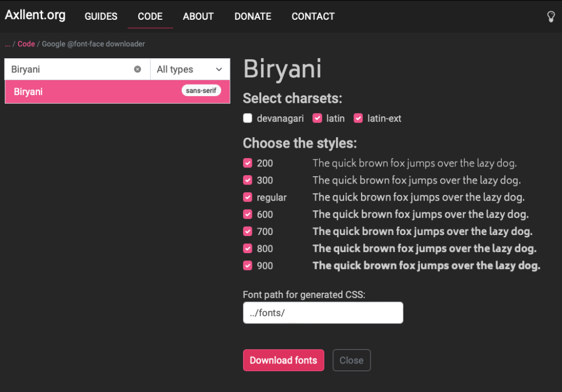Enable the devanagari charset checkbox

tap(248, 119)
